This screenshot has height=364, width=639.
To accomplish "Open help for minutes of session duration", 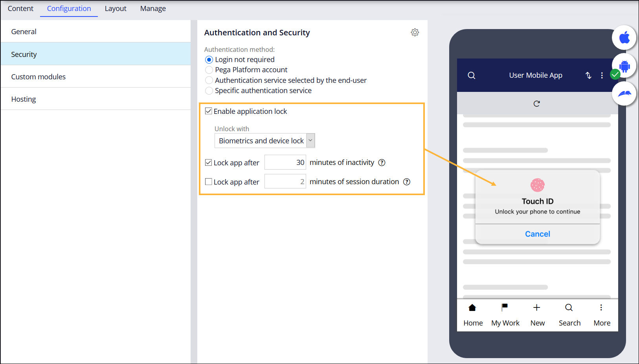I will [x=407, y=182].
